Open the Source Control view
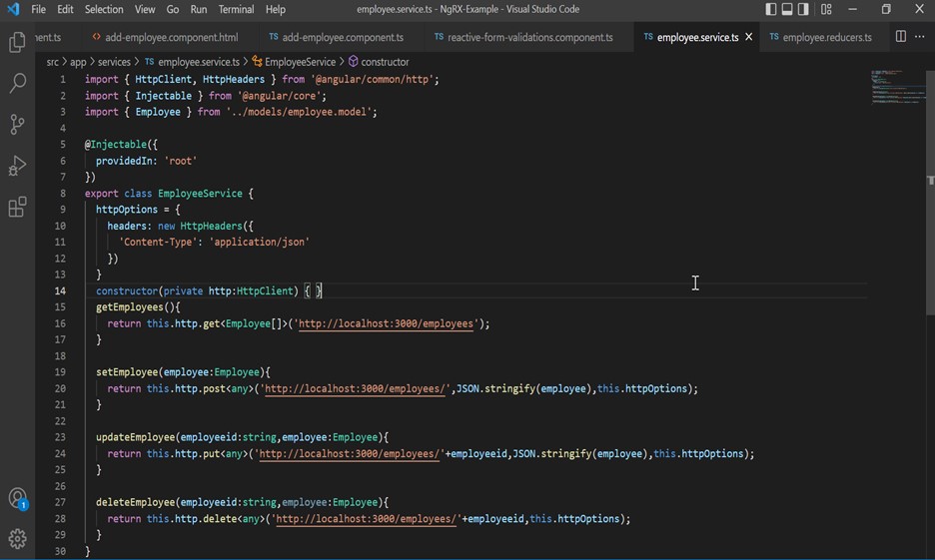The width and height of the screenshot is (935, 560). 17,125
